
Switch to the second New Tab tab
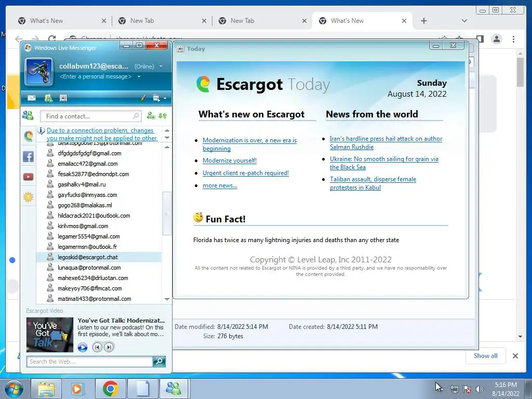261,21
